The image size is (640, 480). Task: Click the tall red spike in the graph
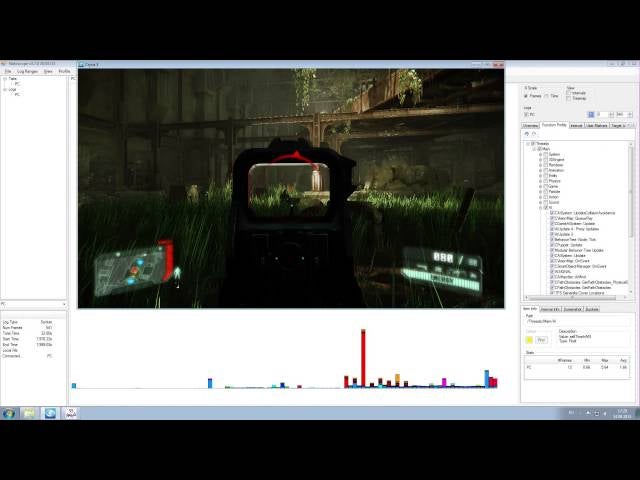coord(362,357)
